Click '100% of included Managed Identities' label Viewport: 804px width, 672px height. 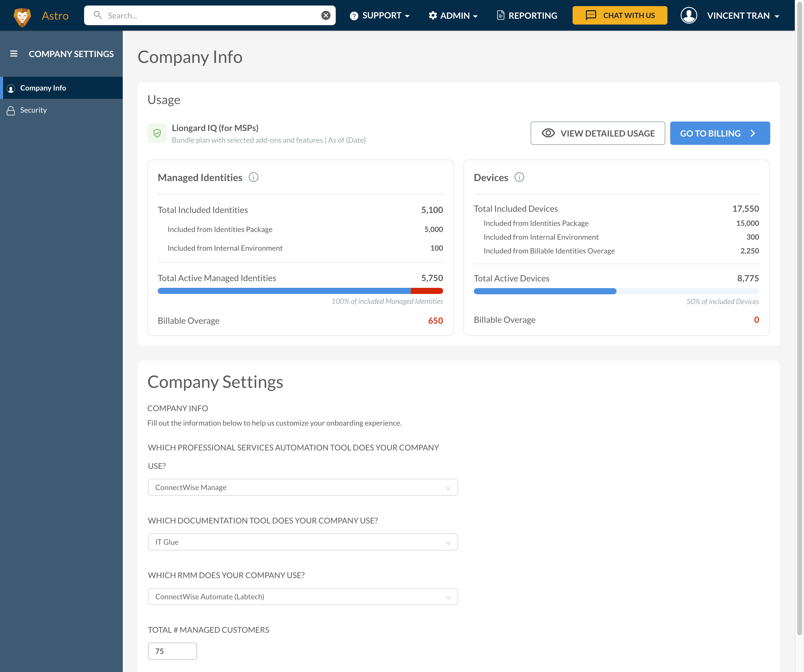pos(387,301)
